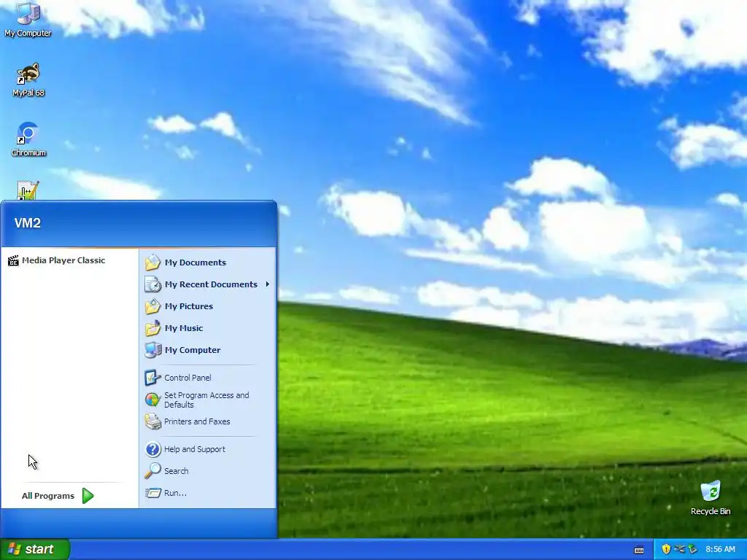The height and width of the screenshot is (560, 747).
Task: Click the Printers and Faxes printer icon
Action: 153,421
